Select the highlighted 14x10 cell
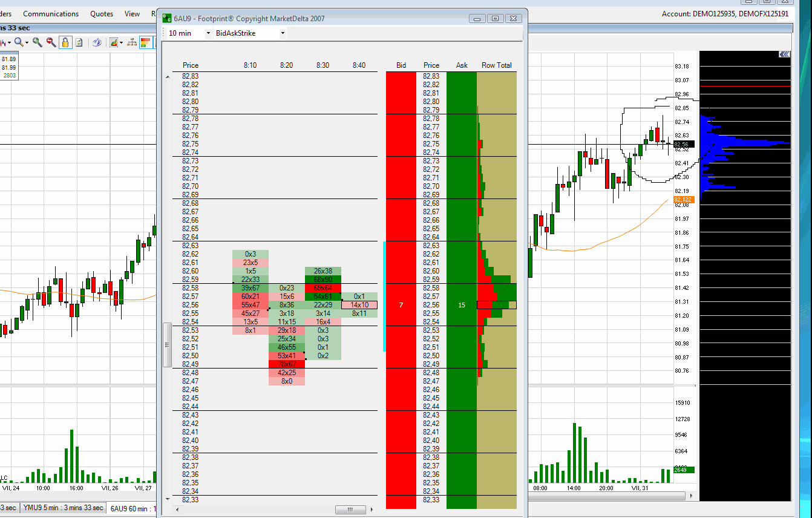812x518 pixels. click(359, 305)
